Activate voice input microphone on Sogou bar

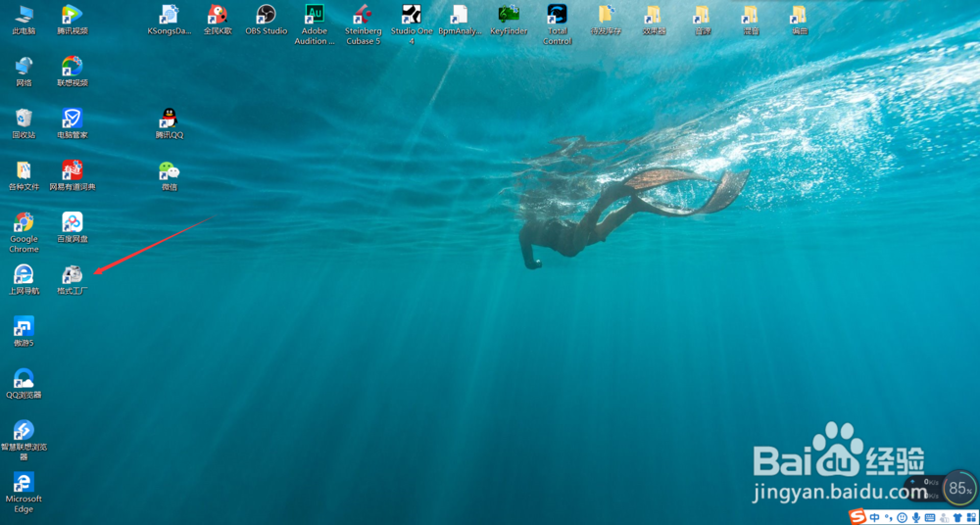pos(915,517)
